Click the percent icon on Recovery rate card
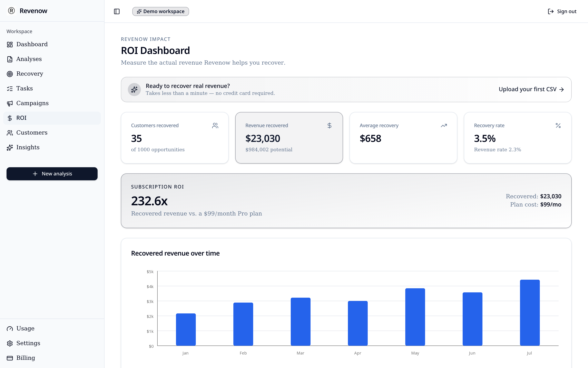Viewport: 588px width, 368px height. point(558,126)
